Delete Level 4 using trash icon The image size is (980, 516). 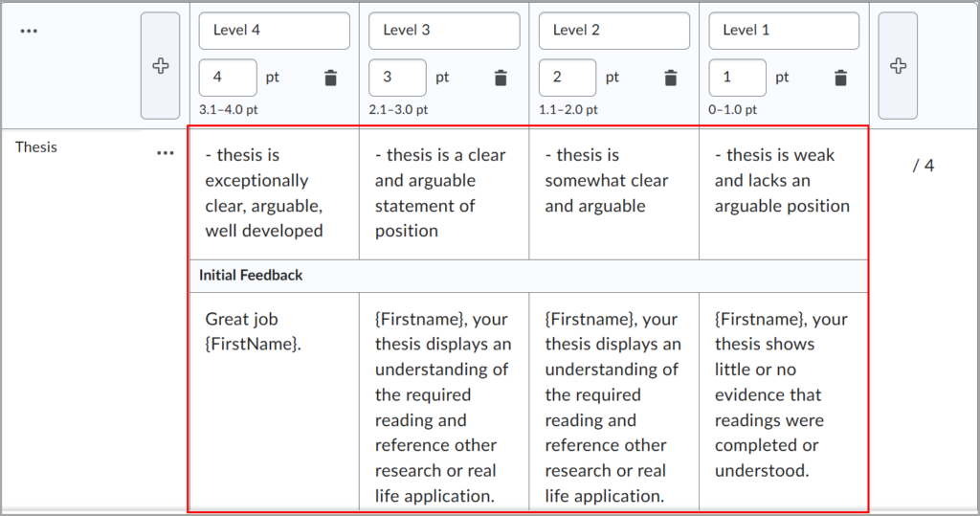pyautogui.click(x=331, y=79)
